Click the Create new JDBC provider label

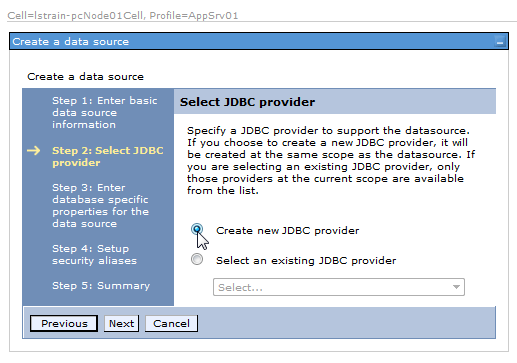click(x=288, y=230)
